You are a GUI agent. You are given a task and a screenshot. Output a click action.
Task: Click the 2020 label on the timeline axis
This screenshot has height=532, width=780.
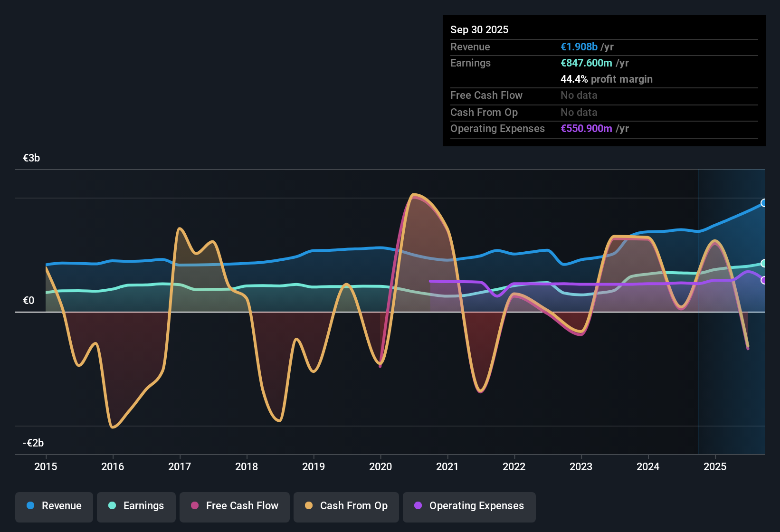[380, 467]
